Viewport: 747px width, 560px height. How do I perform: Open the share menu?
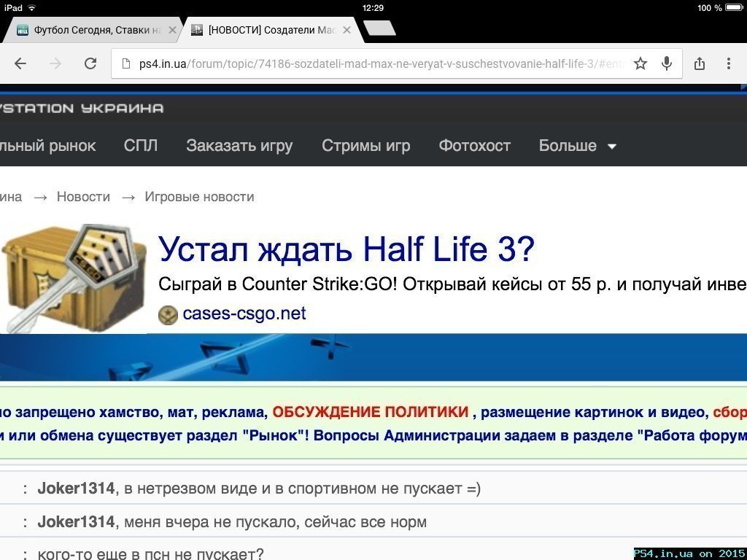[700, 63]
